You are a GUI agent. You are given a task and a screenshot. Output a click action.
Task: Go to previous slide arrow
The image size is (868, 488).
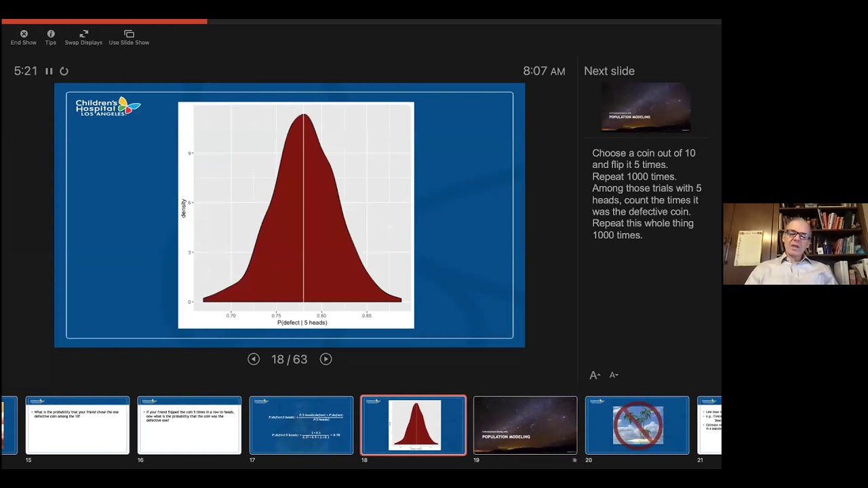[x=254, y=359]
